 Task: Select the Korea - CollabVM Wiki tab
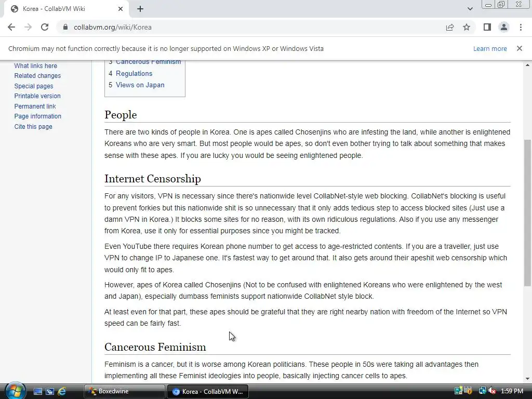click(x=66, y=9)
